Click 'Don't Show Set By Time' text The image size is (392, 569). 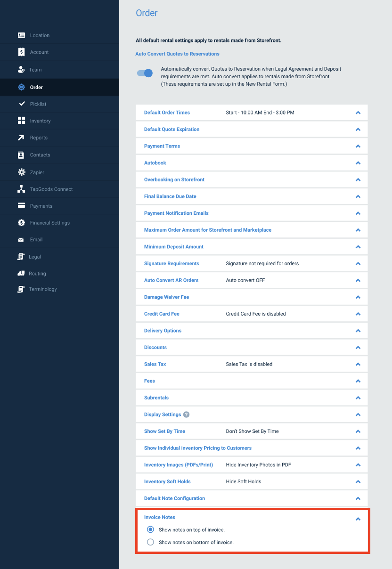tap(252, 431)
